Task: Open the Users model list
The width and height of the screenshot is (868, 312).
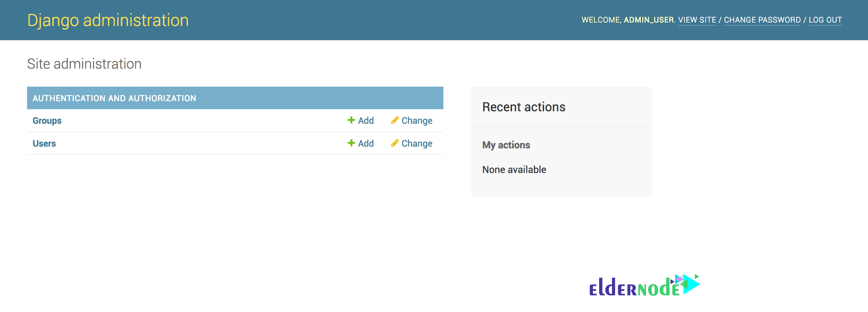Action: [x=44, y=144]
